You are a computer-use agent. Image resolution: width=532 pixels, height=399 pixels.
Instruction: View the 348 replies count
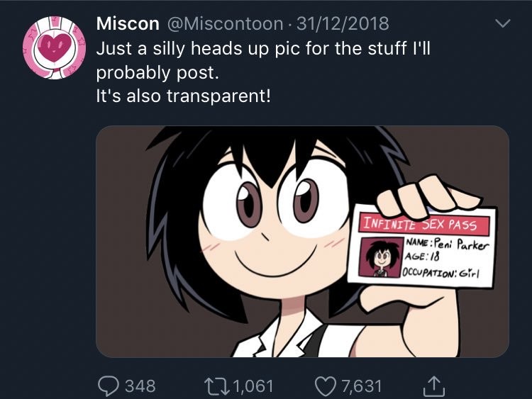coord(140,386)
